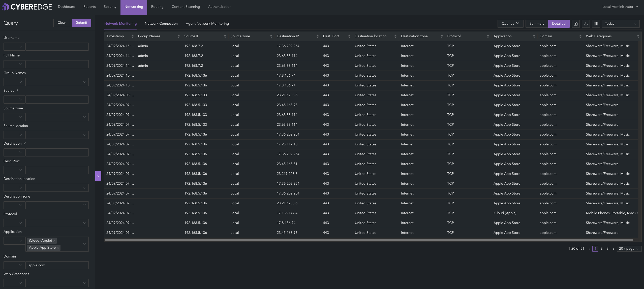
Task: Switch view to Detailed
Action: point(559,23)
